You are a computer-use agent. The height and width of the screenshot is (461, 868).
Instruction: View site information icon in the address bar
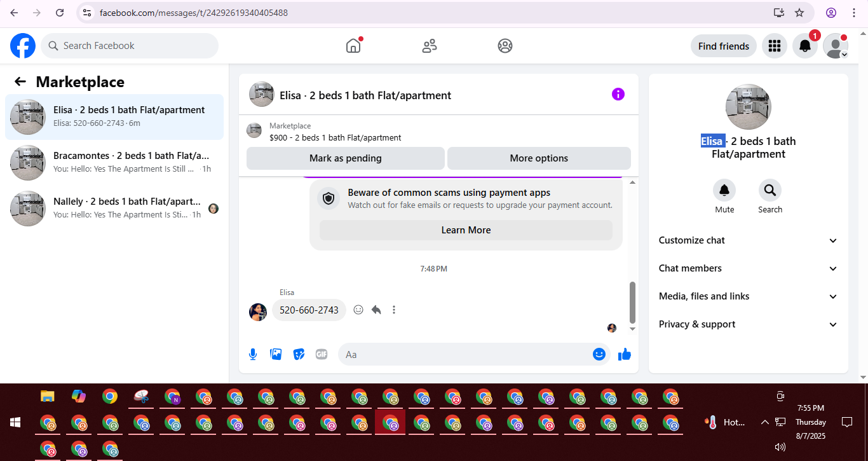tap(88, 13)
